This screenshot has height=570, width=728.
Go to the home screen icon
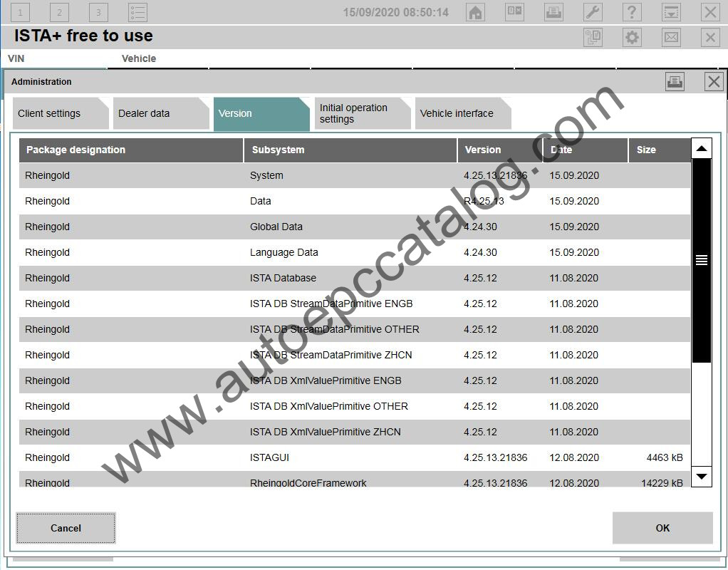tap(475, 12)
